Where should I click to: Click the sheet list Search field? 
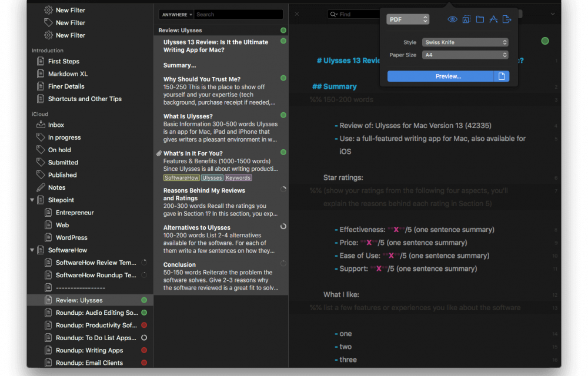[239, 15]
